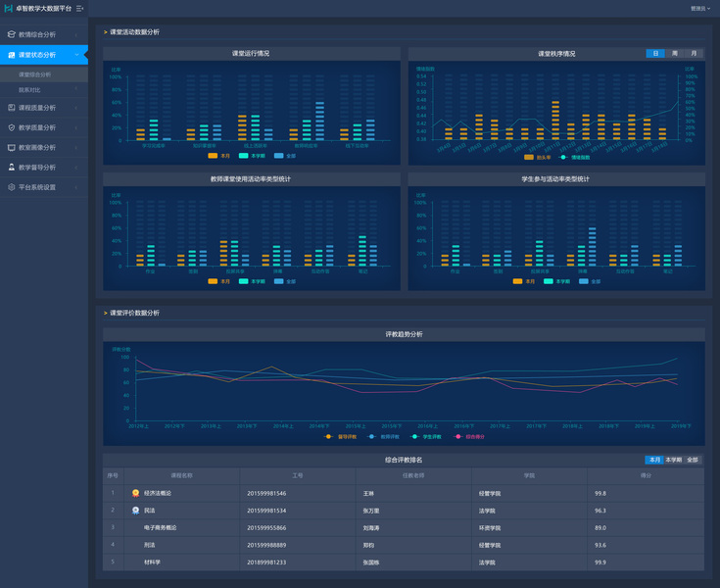Click the screen icon beside 教室画像分析

tap(12, 147)
